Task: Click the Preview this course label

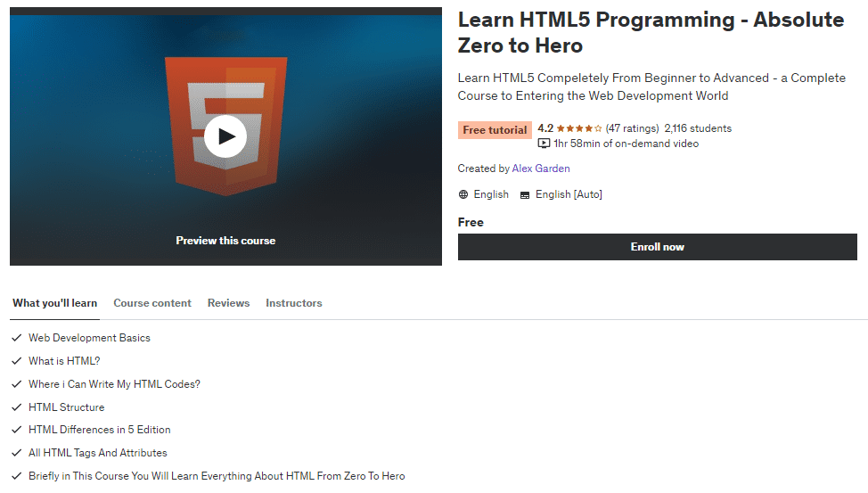Action: click(x=225, y=241)
